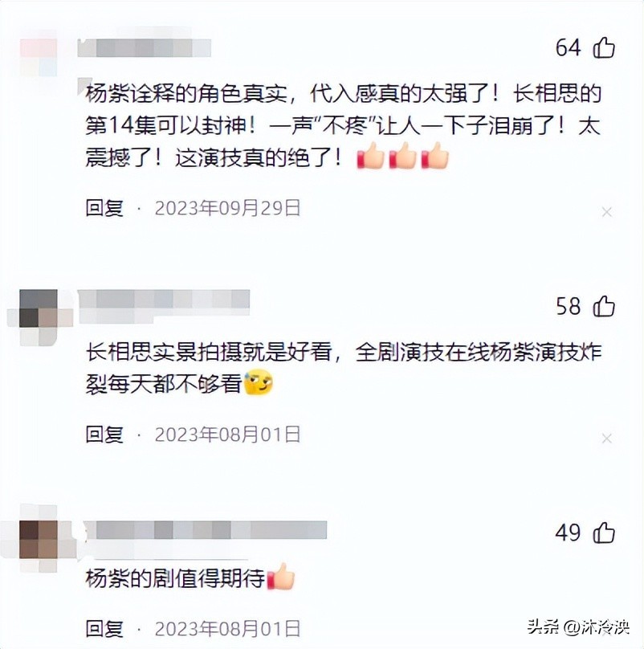644x649 pixels.
Task: Like the comment with 64 likes
Action: [x=604, y=47]
